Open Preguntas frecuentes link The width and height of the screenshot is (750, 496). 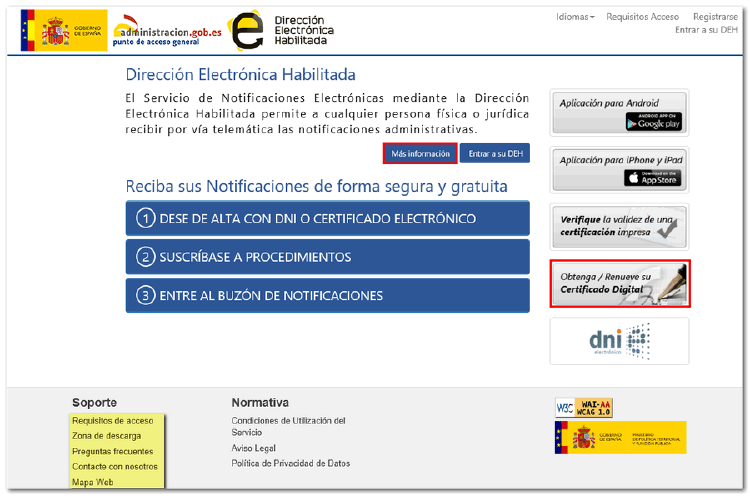[112, 452]
